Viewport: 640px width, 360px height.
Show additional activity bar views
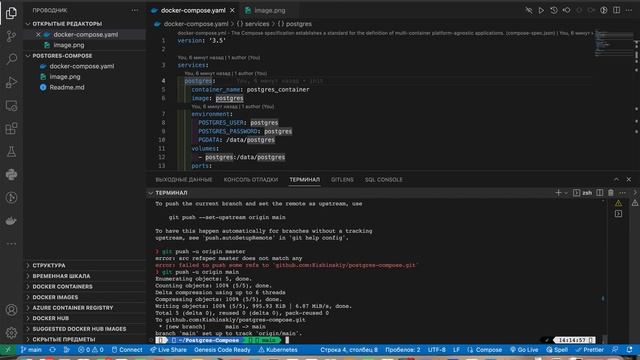(x=11, y=244)
